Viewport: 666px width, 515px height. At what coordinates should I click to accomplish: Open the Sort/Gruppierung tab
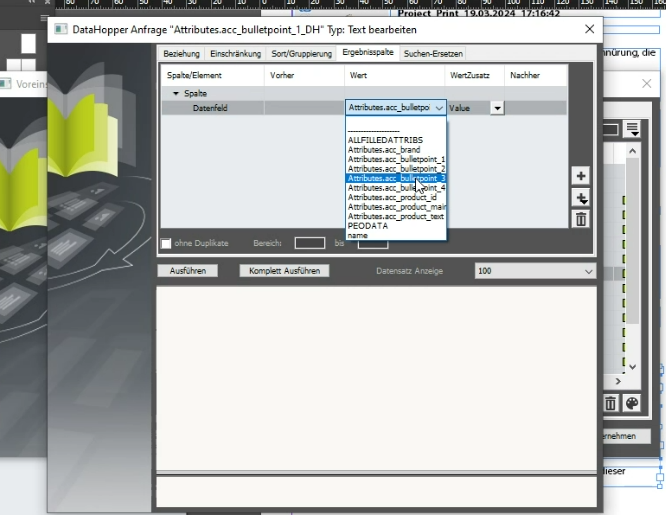pos(302,54)
